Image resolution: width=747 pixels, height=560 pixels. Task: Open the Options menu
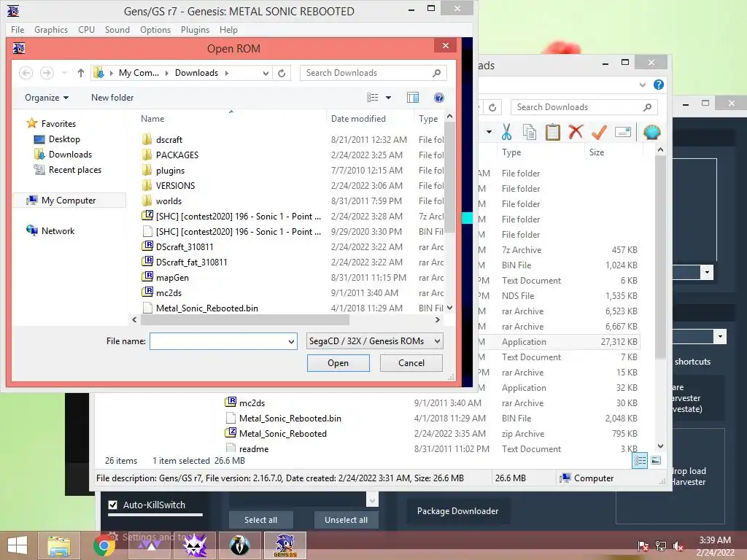(x=155, y=29)
